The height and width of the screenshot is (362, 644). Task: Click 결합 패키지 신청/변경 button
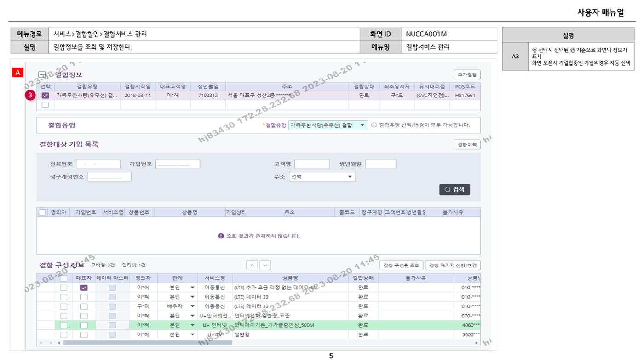click(x=453, y=266)
